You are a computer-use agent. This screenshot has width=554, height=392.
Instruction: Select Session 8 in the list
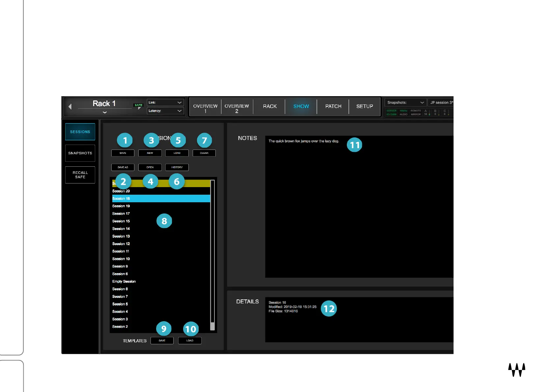pos(161,289)
